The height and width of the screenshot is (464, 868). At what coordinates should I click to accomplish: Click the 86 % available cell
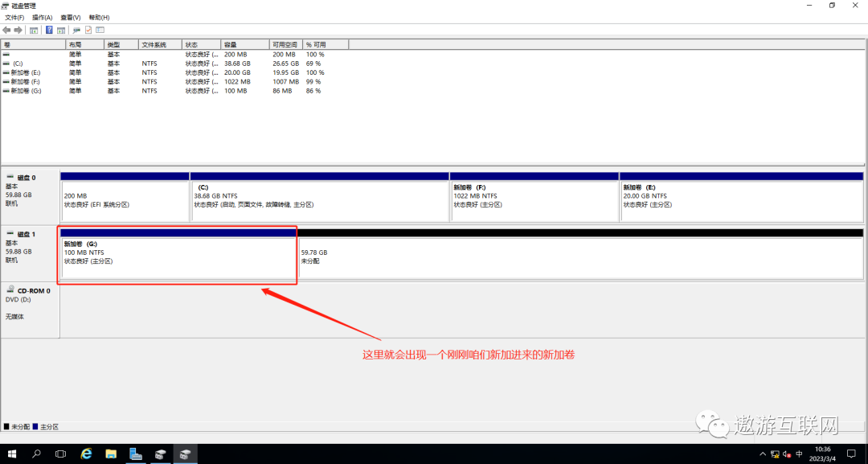(x=314, y=91)
